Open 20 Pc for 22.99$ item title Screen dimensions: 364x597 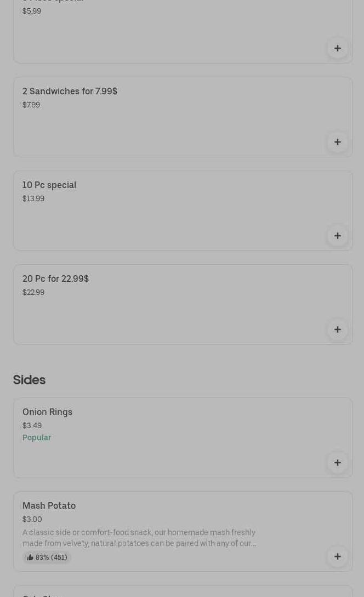click(55, 278)
